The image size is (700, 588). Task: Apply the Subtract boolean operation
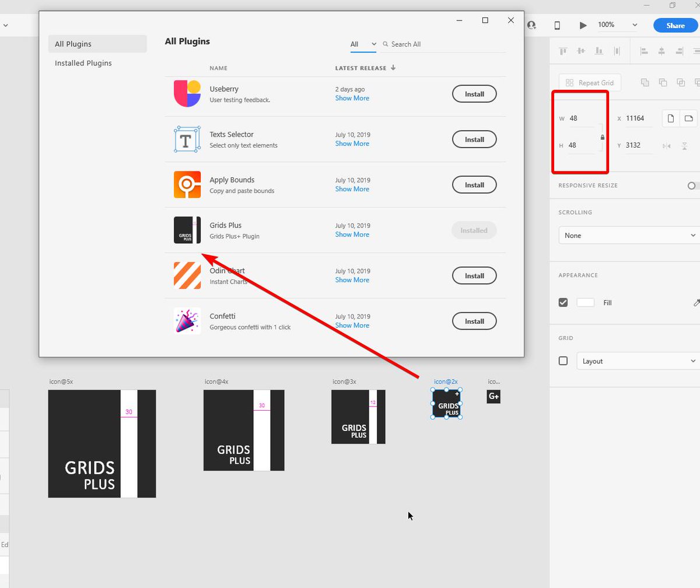click(x=663, y=83)
